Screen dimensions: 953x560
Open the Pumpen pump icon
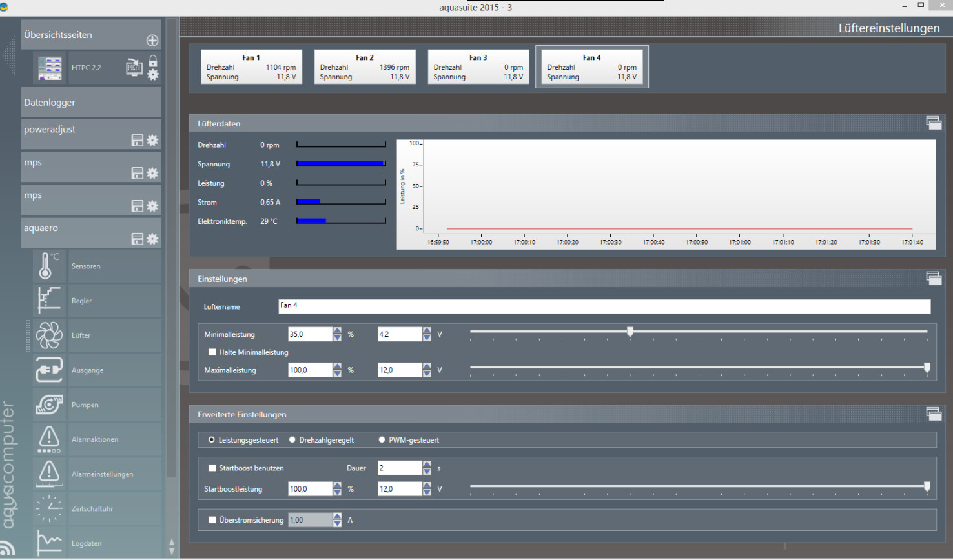click(x=48, y=405)
